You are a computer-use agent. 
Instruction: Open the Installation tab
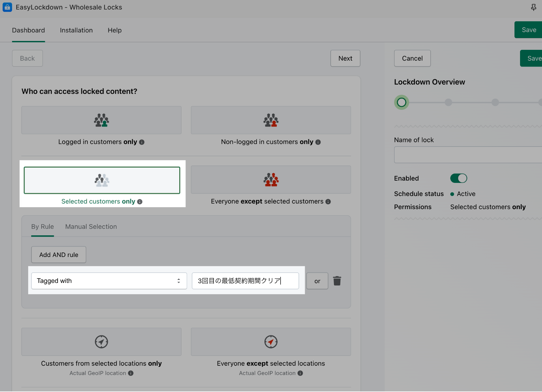76,30
